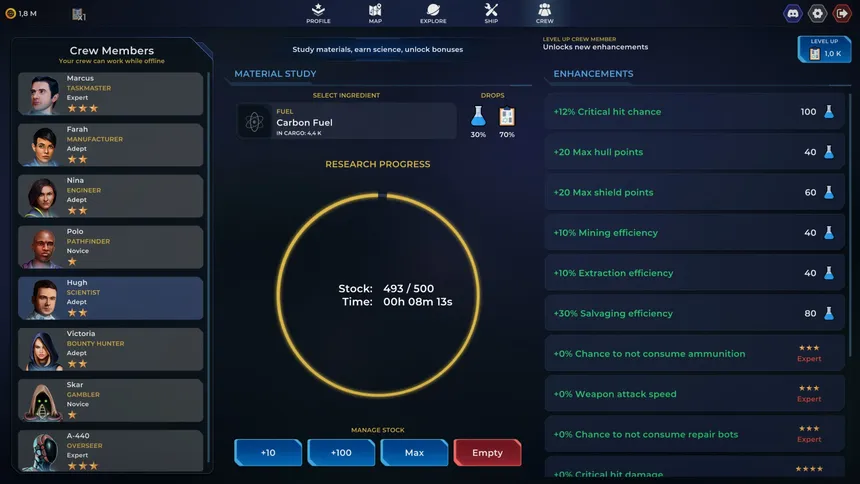Viewport: 860px width, 484px height.
Task: Buy +12% Critical hit chance enhancement
Action: pyautogui.click(x=694, y=111)
